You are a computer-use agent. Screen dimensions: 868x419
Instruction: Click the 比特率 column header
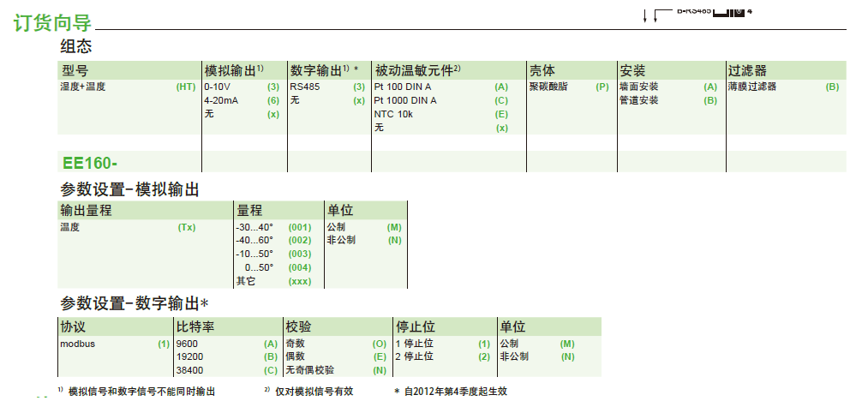point(195,326)
